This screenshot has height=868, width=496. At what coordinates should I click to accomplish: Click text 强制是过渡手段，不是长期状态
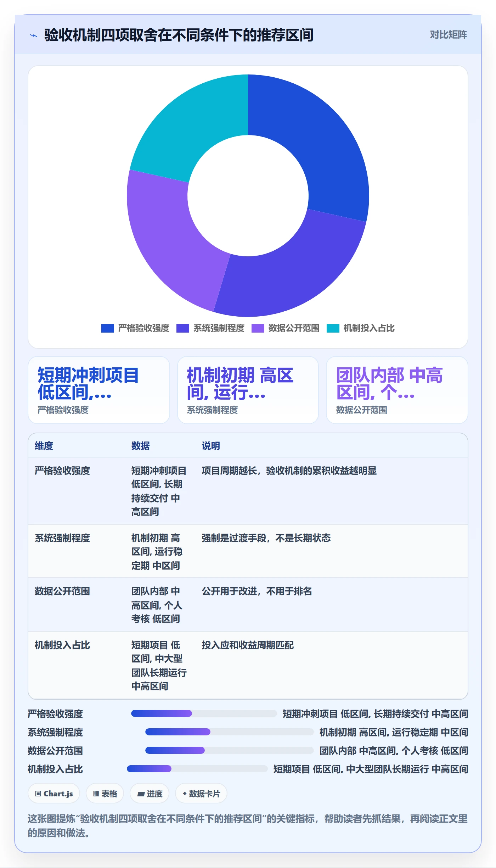coord(266,538)
